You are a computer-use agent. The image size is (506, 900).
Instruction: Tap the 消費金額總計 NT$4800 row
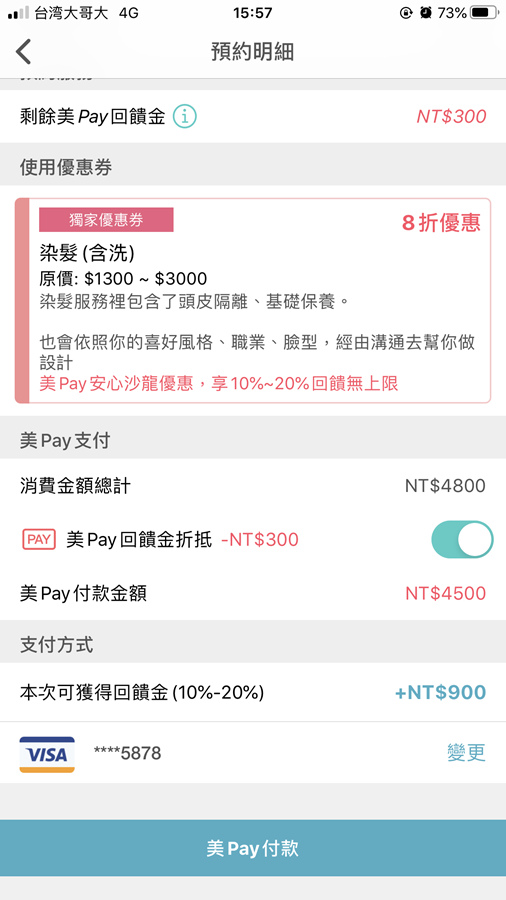point(253,486)
